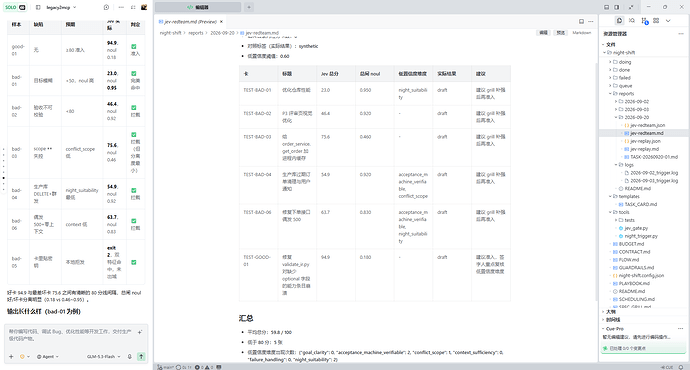The image size is (690, 370).
Task: Open chat history clock icon
Action: (106, 7)
